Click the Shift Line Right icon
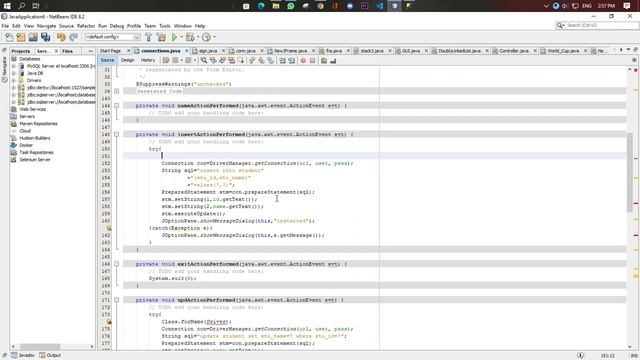The image size is (640, 360). (x=291, y=60)
